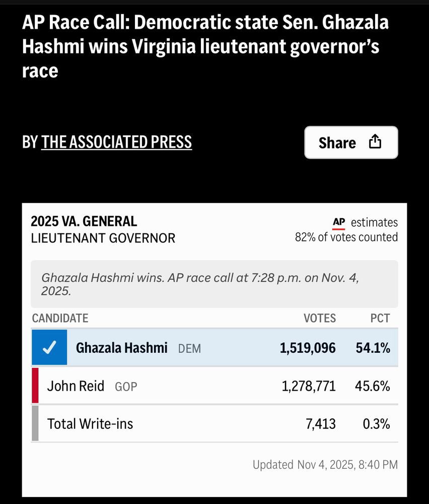
Task: Click the Total Write-ins row
Action: (x=214, y=423)
